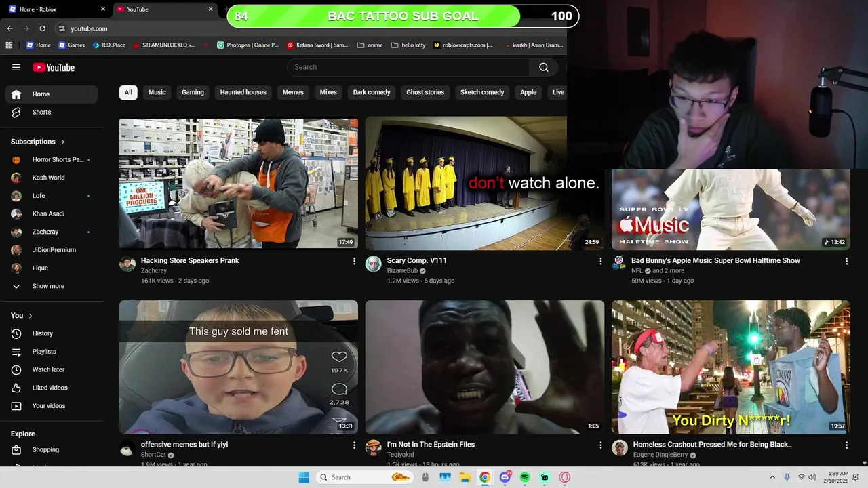Open Liked videos in sidebar
The height and width of the screenshot is (488, 868).
(x=52, y=388)
